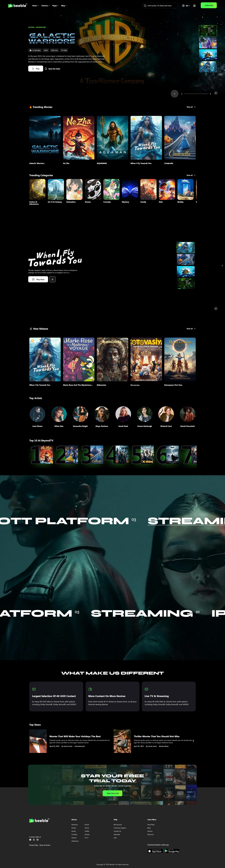The image size is (225, 868).
Task: Click the footer Beeble logo
Action: (x=39, y=820)
